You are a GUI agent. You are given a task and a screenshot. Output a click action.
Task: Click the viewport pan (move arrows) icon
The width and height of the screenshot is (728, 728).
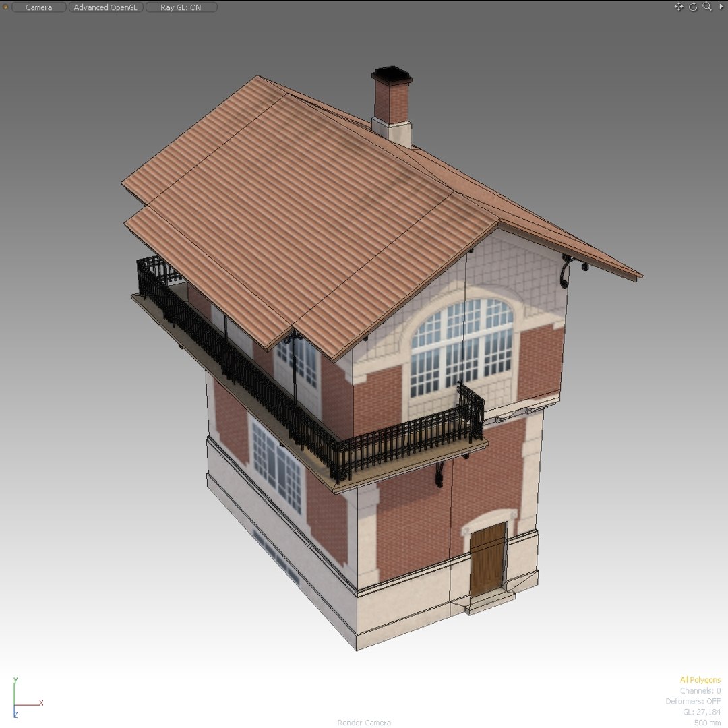point(679,7)
